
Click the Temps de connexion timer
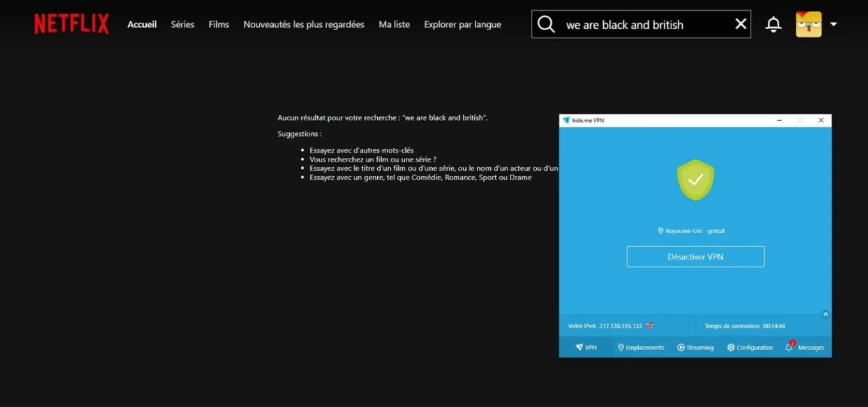[745, 326]
